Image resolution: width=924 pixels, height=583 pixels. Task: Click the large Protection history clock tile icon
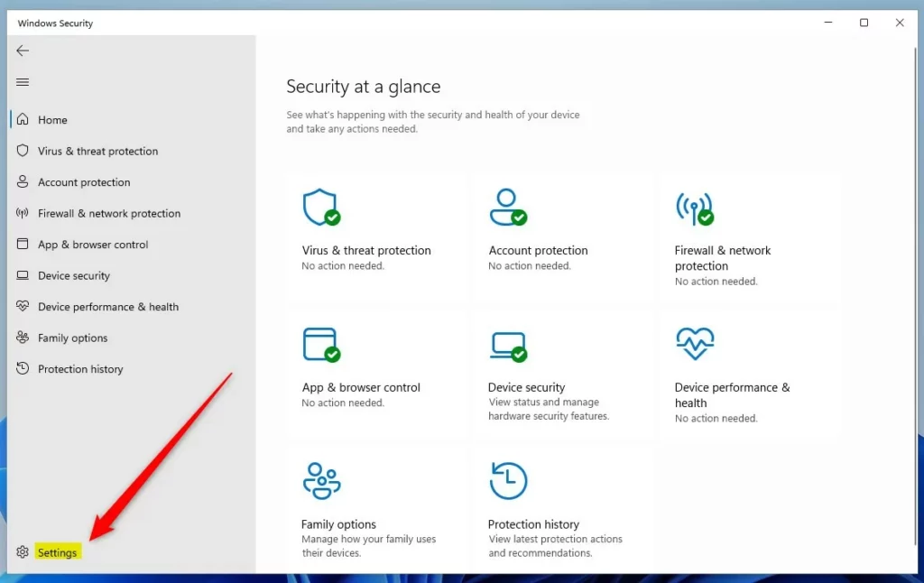click(x=508, y=481)
